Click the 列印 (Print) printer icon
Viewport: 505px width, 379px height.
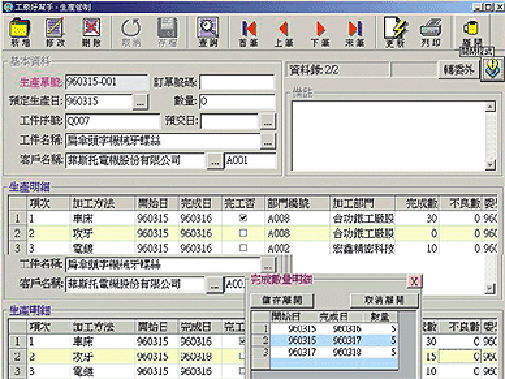[431, 32]
